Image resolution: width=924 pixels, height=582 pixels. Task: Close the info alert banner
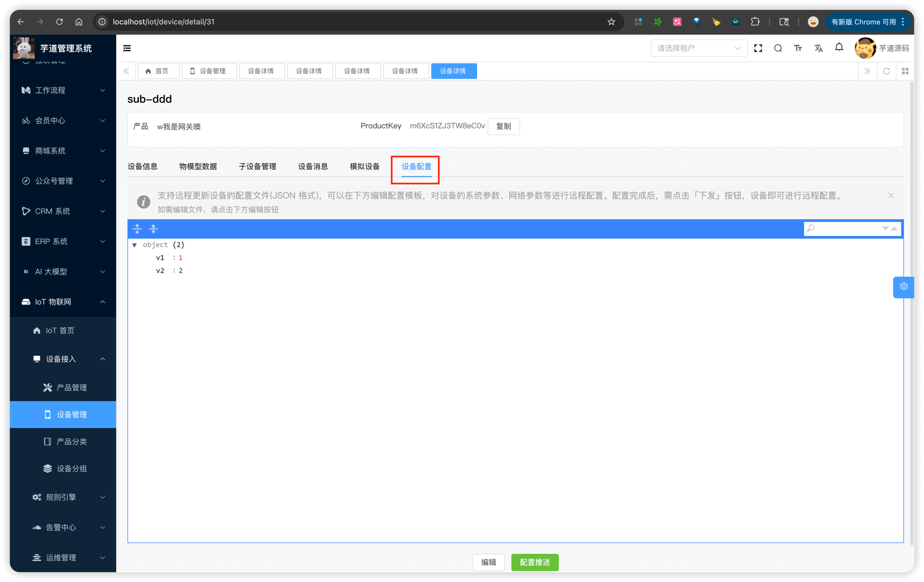tap(891, 195)
